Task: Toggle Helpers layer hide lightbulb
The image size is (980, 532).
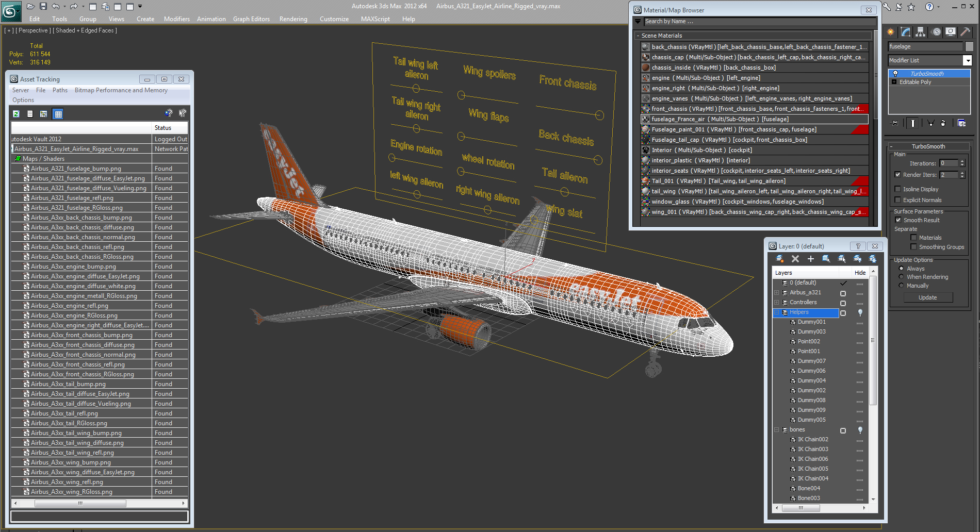Action: (860, 312)
